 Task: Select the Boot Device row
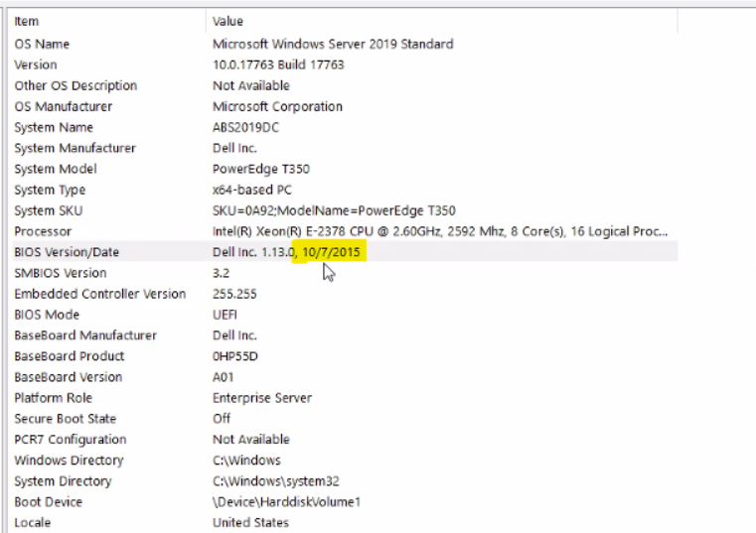[x=48, y=502]
